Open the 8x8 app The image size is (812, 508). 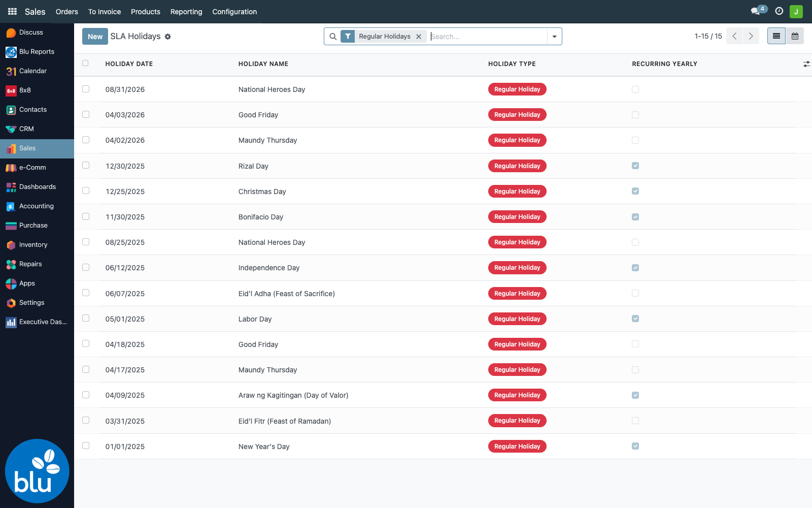[x=37, y=90]
